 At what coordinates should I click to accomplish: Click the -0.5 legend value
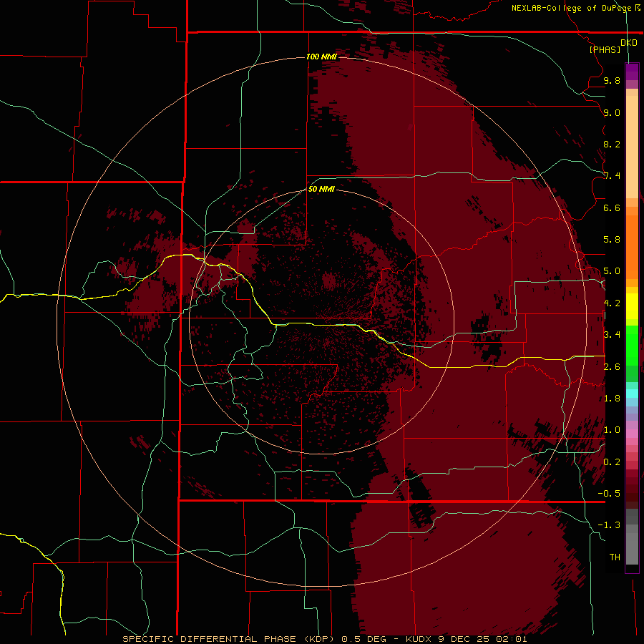(x=609, y=494)
